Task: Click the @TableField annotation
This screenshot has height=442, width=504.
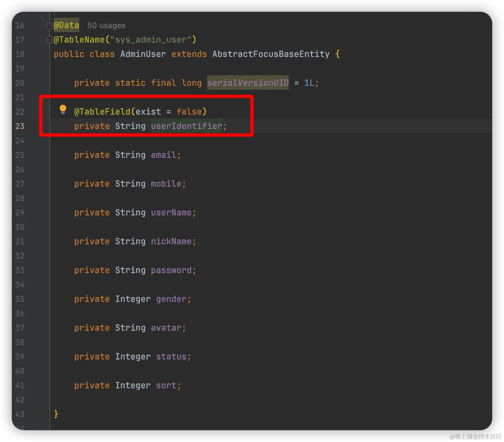Action: pos(102,112)
